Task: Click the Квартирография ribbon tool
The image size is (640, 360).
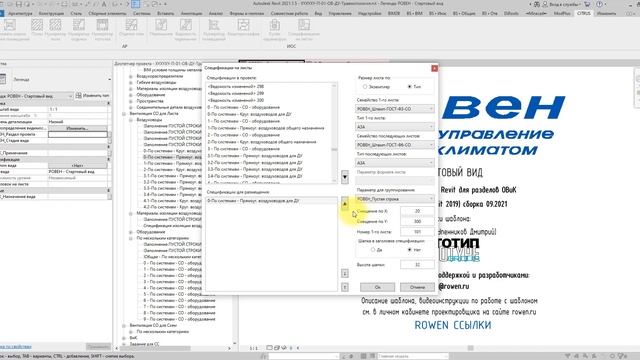Action: [243, 28]
